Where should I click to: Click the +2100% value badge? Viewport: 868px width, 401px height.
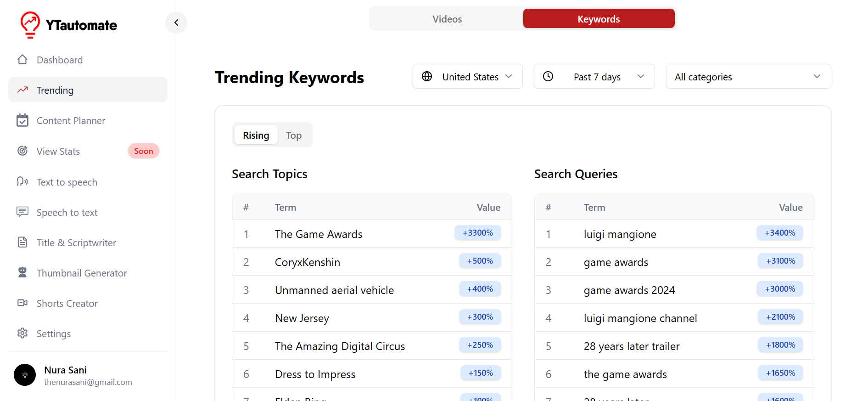click(780, 317)
